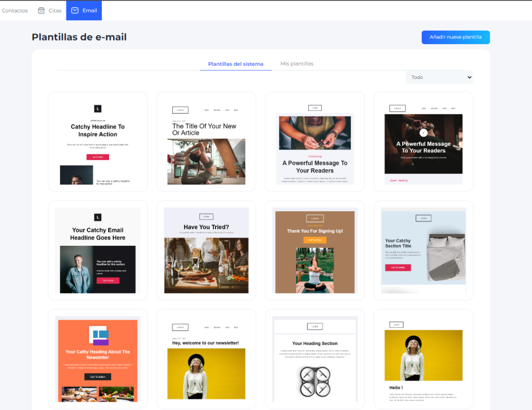This screenshot has width=532, height=410.
Task: Choose Hey, welcome to our newsletter! template
Action: 206,359
